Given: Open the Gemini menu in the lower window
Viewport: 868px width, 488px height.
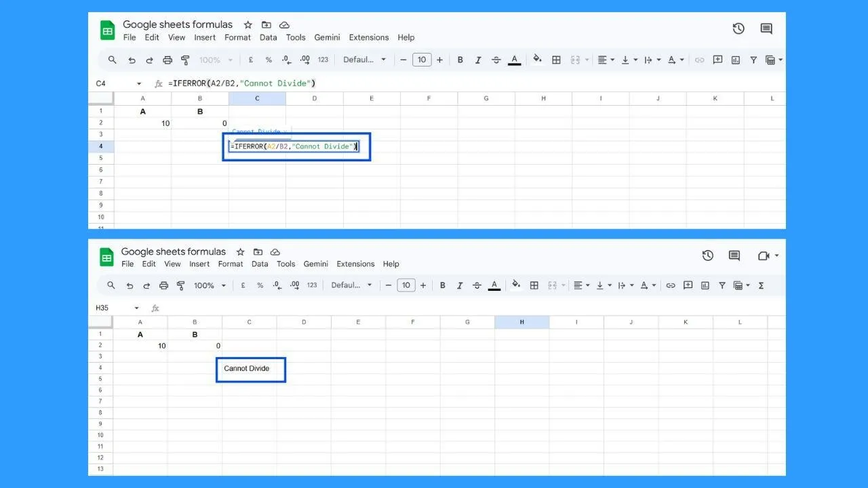Looking at the screenshot, I should coord(316,264).
